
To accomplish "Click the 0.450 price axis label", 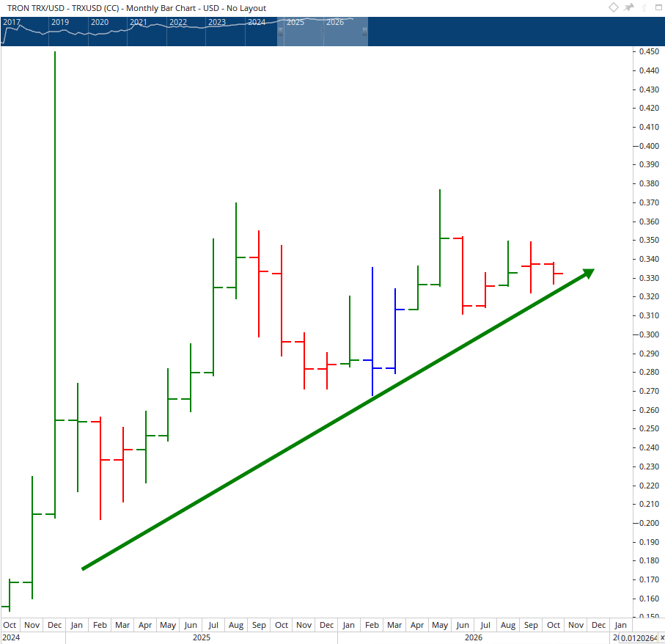I will [x=649, y=51].
